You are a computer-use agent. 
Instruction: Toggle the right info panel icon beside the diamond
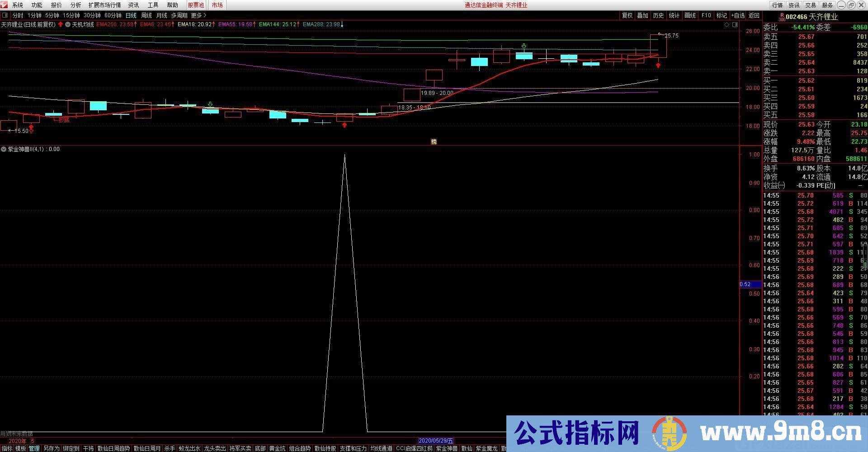pyautogui.click(x=735, y=25)
